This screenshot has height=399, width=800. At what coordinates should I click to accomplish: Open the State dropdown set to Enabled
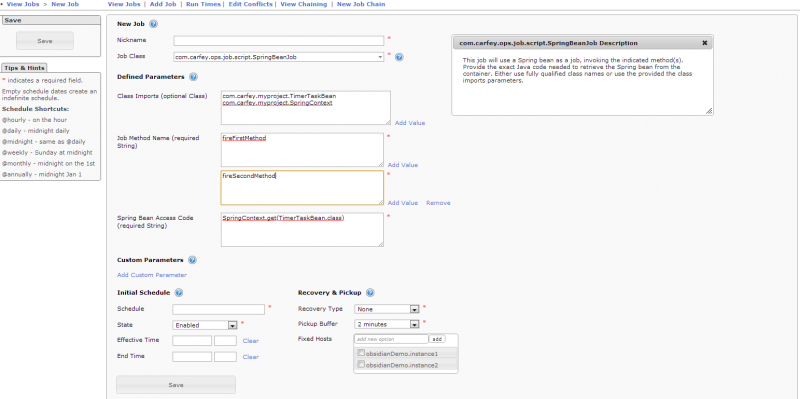[x=205, y=325]
